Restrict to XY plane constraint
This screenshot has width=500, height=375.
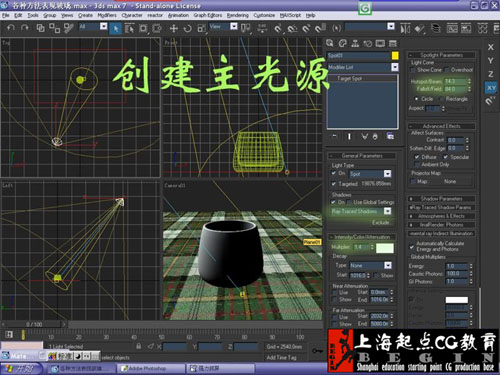491,88
